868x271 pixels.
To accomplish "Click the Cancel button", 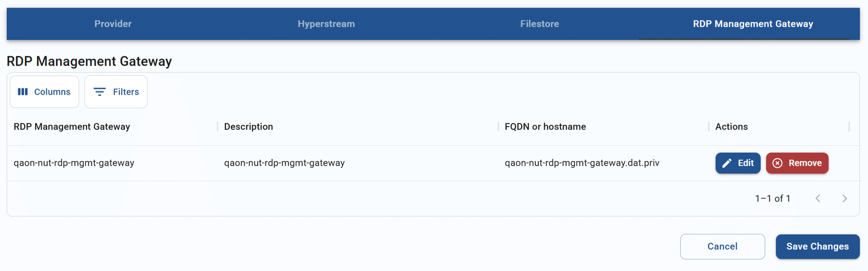I will tap(722, 246).
